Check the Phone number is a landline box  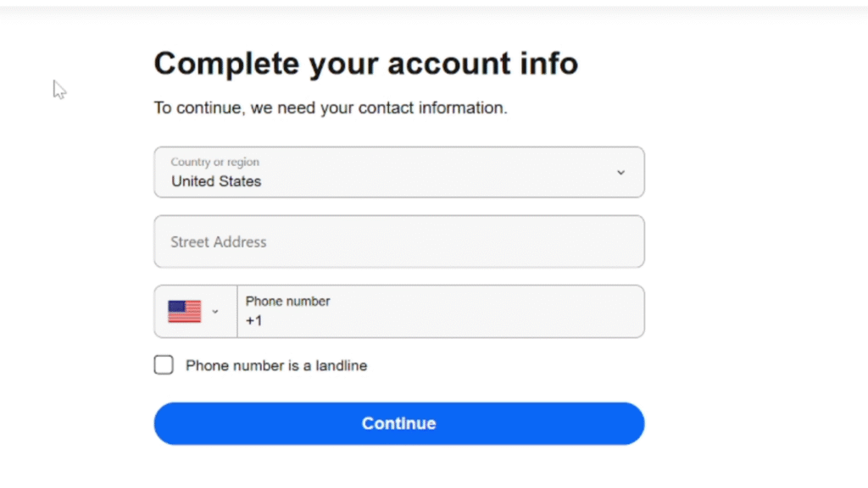[x=163, y=365]
